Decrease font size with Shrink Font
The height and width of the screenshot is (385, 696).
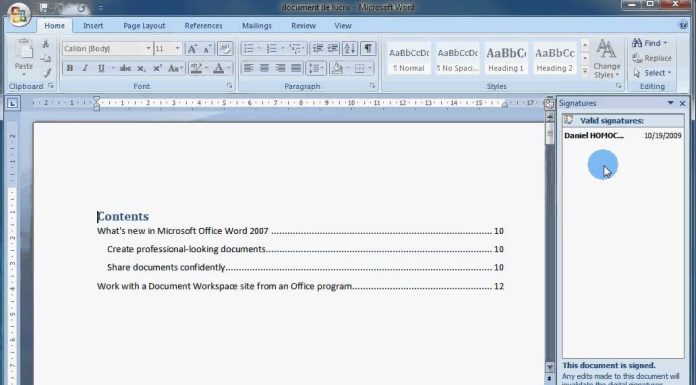[x=207, y=48]
